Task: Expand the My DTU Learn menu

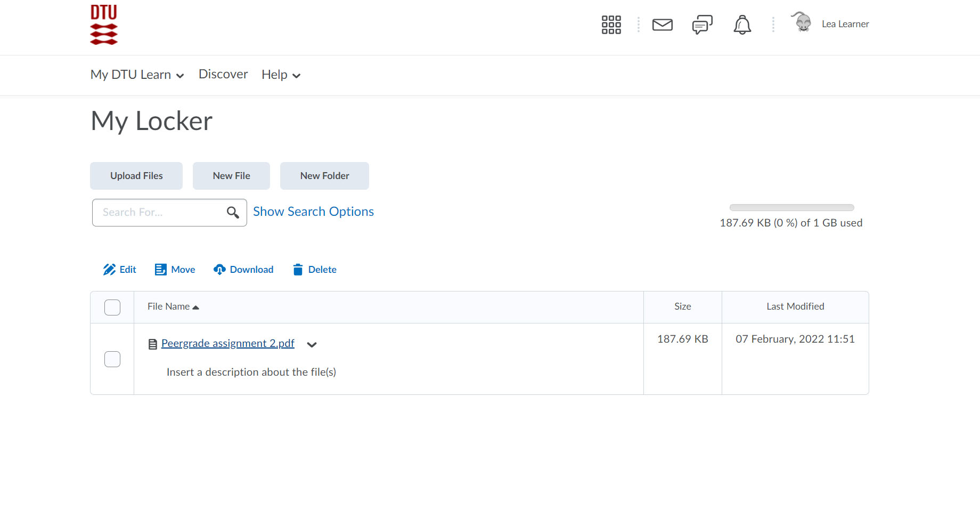Action: 137,75
